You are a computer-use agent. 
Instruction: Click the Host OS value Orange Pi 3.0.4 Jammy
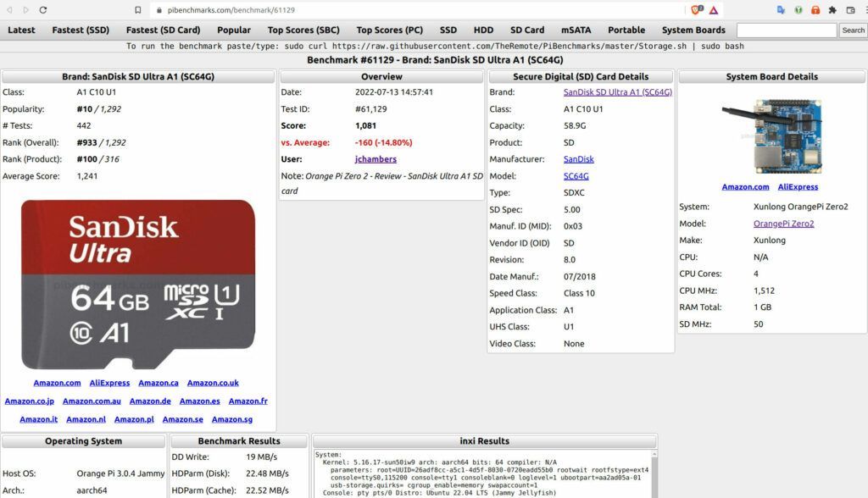click(120, 473)
